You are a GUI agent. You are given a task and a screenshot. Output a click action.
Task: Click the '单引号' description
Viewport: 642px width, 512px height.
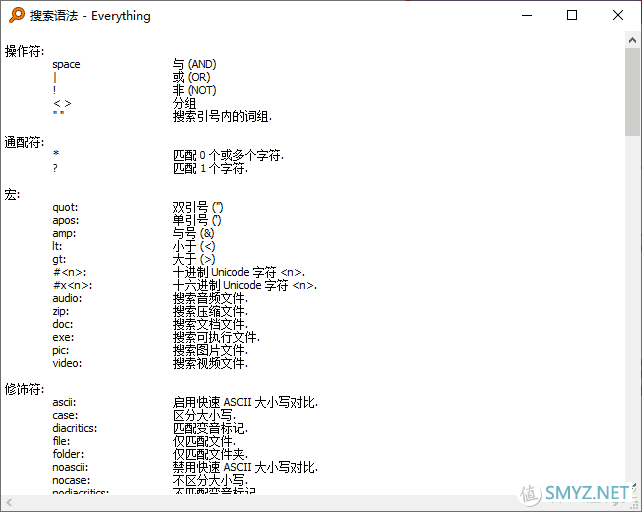tap(190, 220)
